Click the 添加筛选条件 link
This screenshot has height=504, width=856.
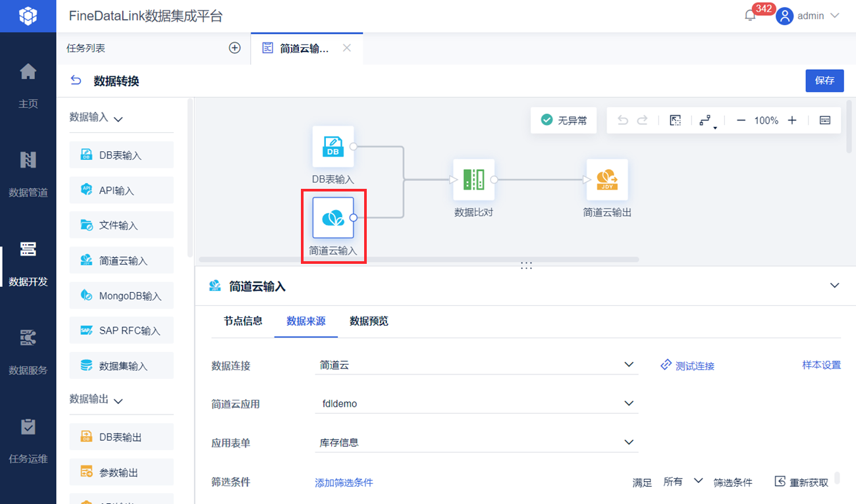[344, 482]
